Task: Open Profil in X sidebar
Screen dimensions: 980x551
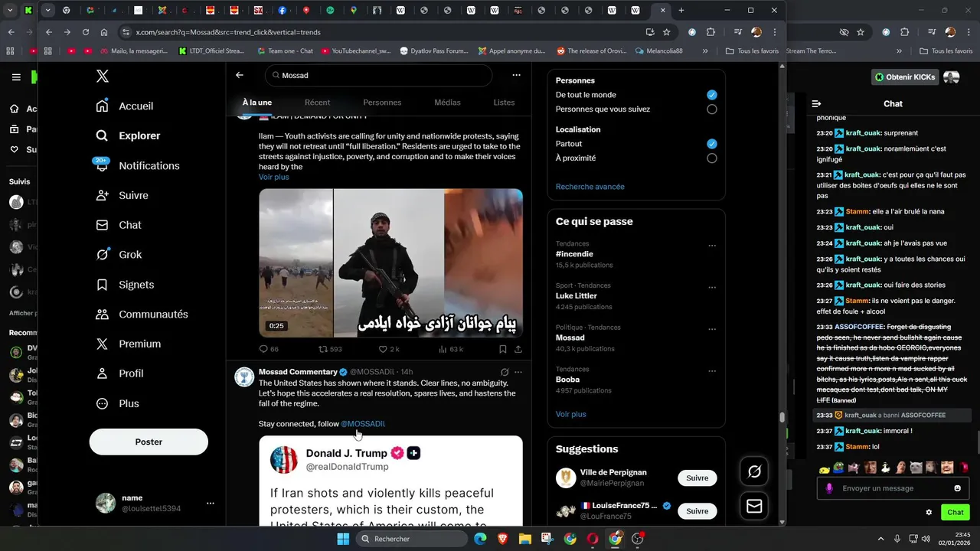Action: [119, 373]
